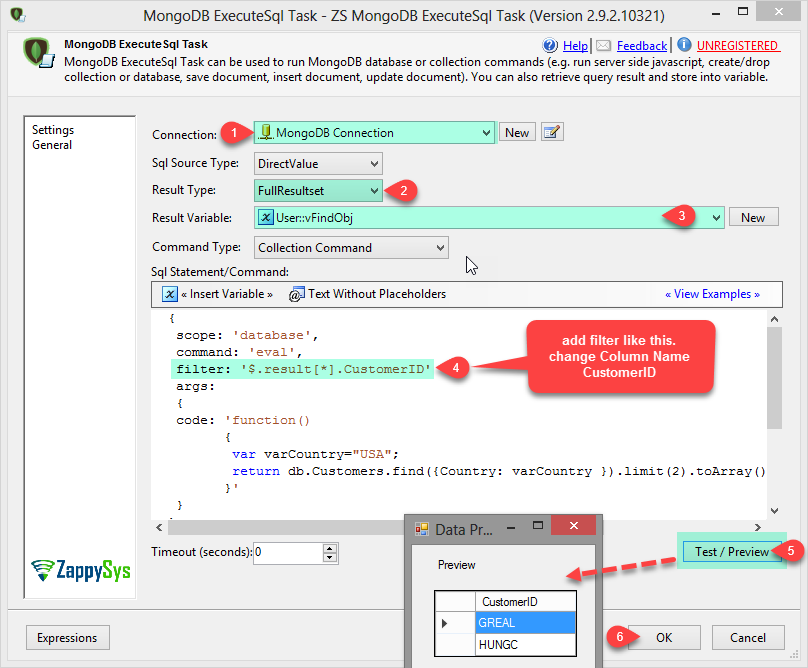Click the args: line in the command
808x668 pixels.
(195, 386)
